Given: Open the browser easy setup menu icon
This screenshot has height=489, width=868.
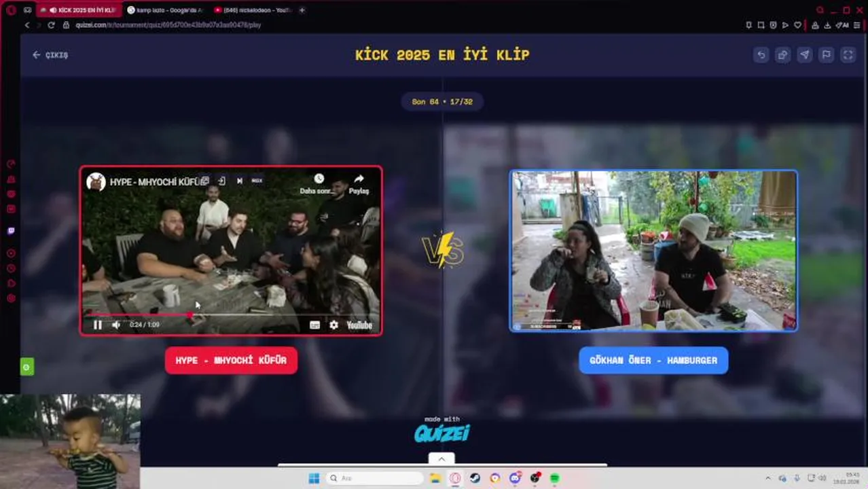Looking at the screenshot, I should 857,25.
